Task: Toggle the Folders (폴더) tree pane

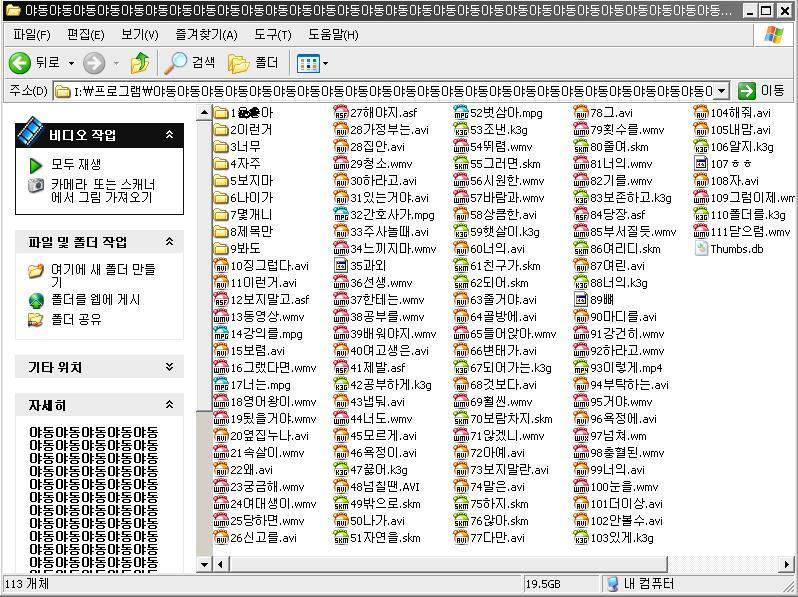Action: point(254,63)
